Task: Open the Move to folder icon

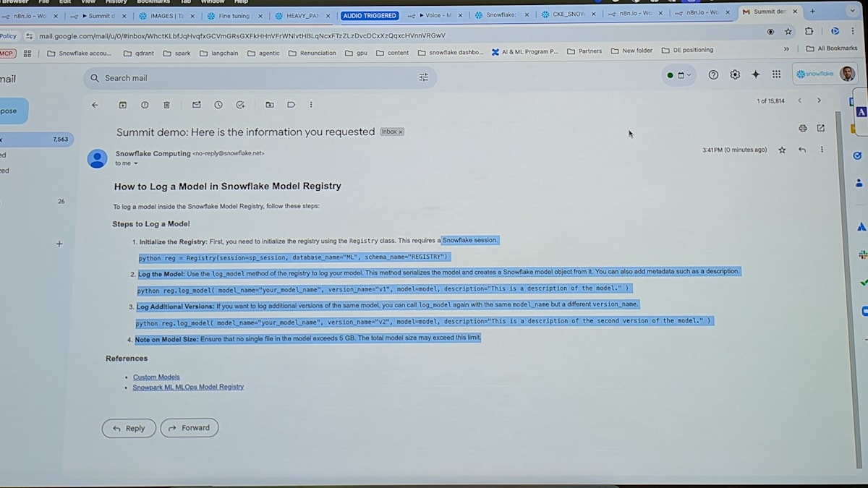Action: click(270, 105)
